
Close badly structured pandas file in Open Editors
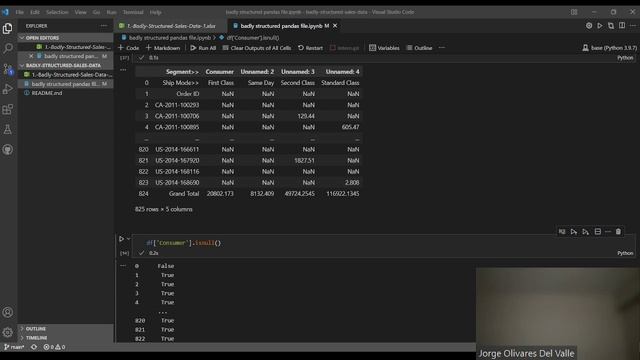click(x=31, y=56)
